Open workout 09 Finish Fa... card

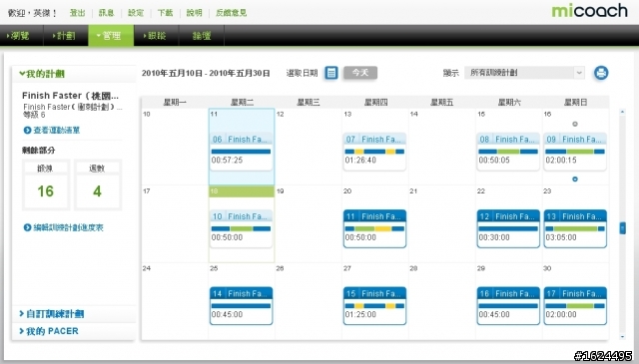[575, 152]
